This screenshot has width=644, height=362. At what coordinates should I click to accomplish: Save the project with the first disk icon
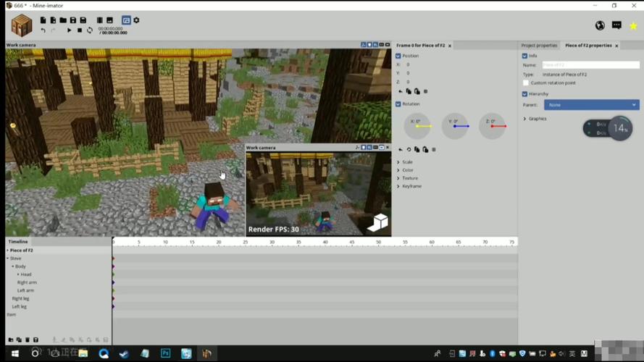point(73,20)
